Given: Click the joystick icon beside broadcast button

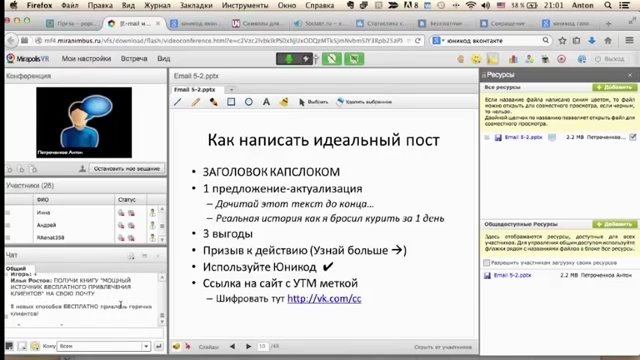Looking at the screenshot, I should pyautogui.click(x=82, y=169).
